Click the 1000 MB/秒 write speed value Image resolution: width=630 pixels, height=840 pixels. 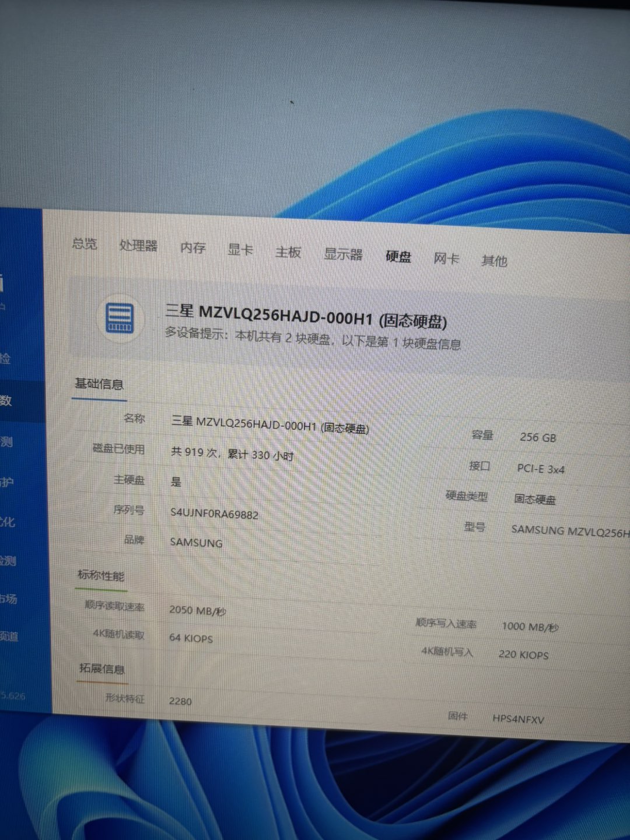[x=530, y=626]
